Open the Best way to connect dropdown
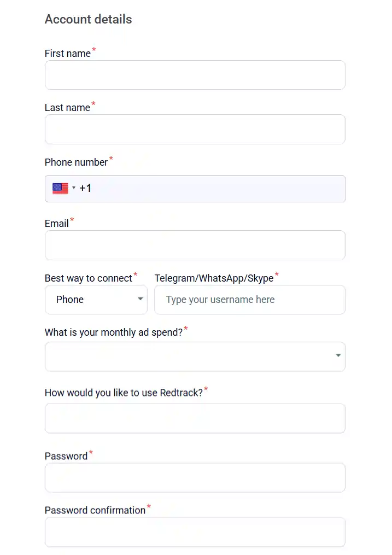Screen dimensions: 392x555 point(96,300)
